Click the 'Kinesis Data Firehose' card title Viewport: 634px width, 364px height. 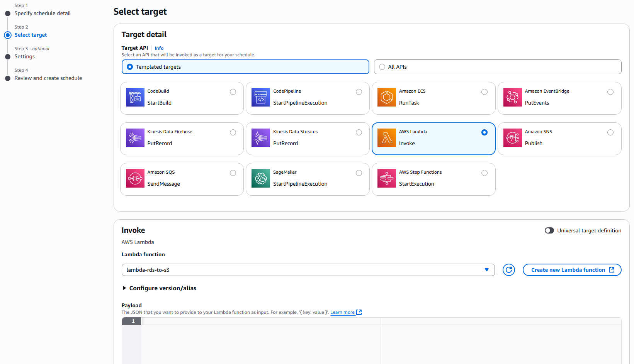pyautogui.click(x=170, y=132)
